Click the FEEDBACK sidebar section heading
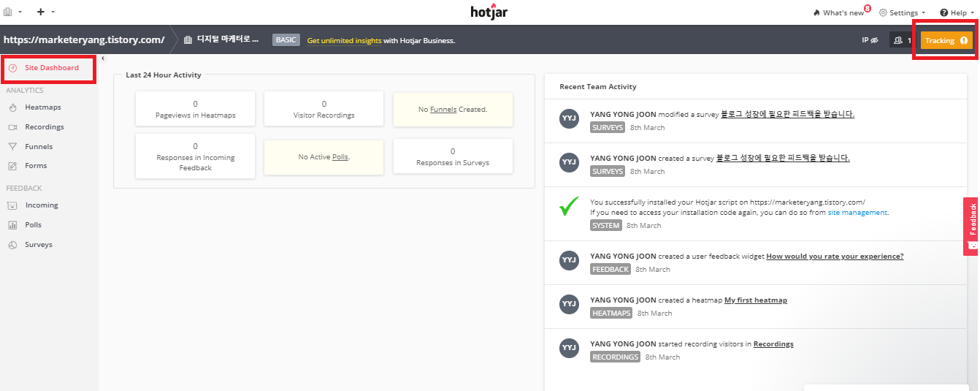Image resolution: width=980 pixels, height=391 pixels. click(24, 189)
